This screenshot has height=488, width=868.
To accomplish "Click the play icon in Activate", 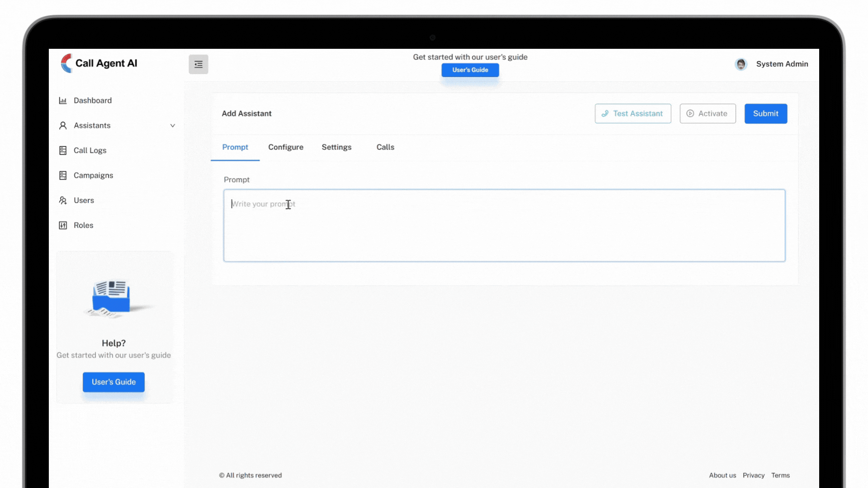I will pyautogui.click(x=690, y=113).
